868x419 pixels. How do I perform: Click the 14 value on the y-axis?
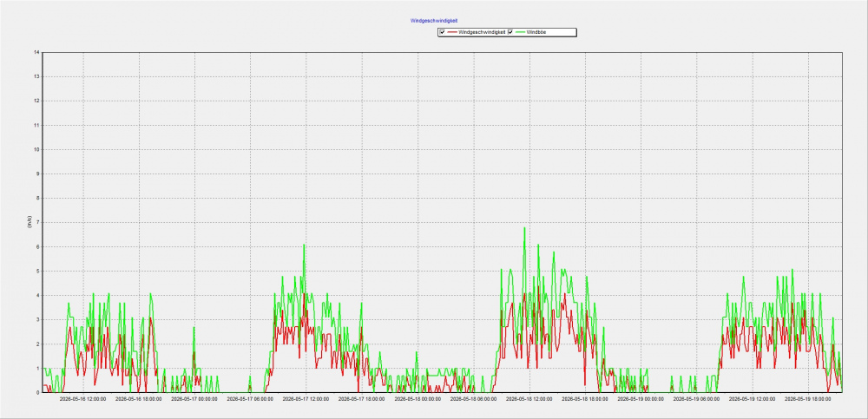tap(36, 53)
